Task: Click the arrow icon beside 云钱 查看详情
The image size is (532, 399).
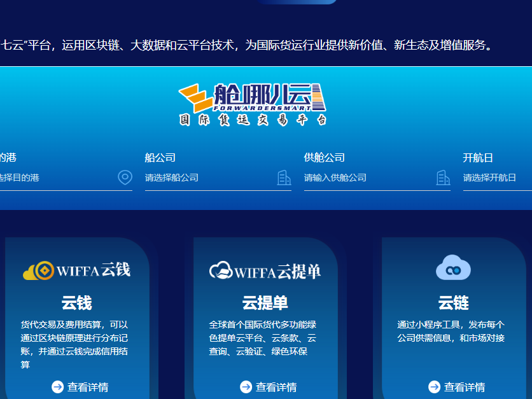Action: click(58, 386)
